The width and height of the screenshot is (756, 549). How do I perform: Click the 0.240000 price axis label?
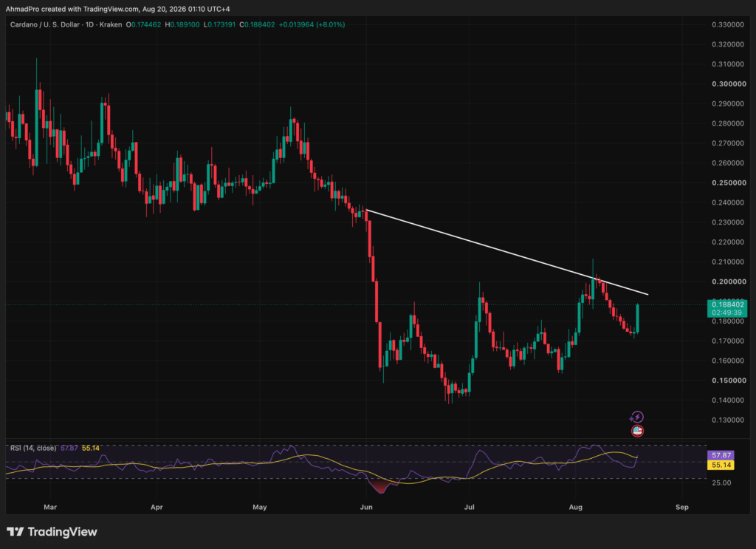[727, 202]
